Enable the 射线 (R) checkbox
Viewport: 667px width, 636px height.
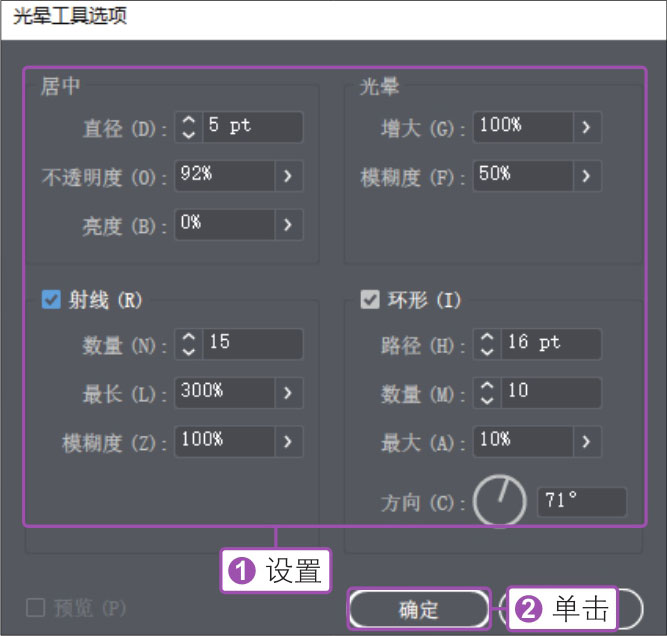coord(51,299)
